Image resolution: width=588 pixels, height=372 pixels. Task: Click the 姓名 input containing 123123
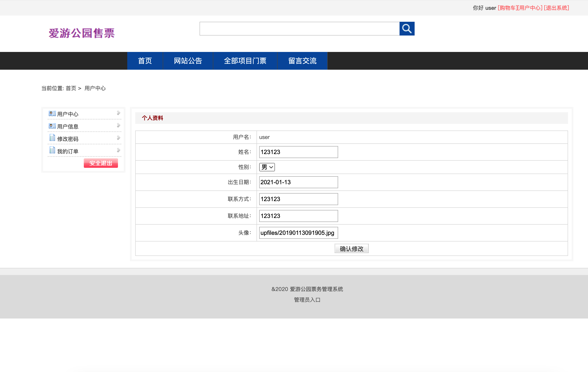coord(298,152)
